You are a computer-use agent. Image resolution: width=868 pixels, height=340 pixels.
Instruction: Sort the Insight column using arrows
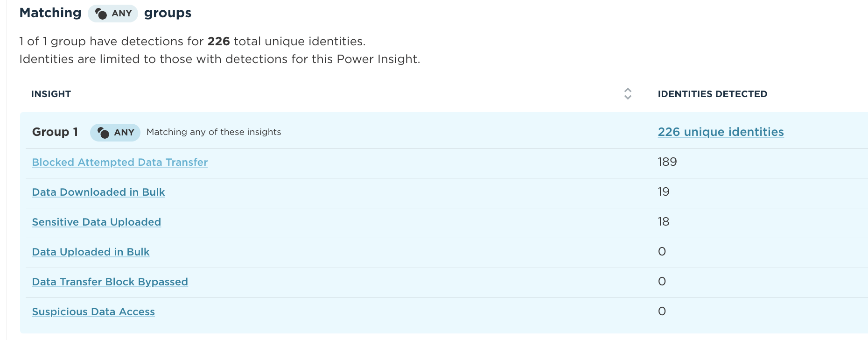(x=628, y=94)
